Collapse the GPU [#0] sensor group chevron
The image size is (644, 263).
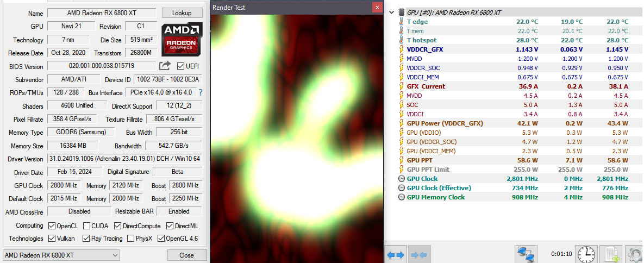pos(391,12)
